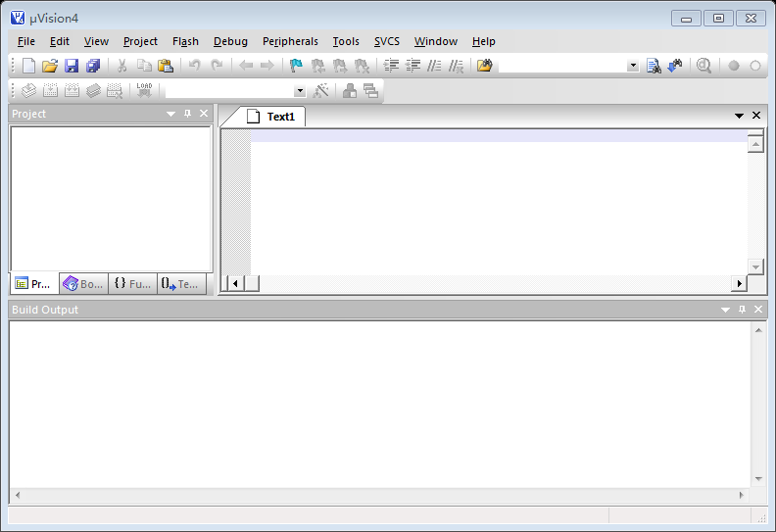Open the View menu
The width and height of the screenshot is (776, 532).
96,41
